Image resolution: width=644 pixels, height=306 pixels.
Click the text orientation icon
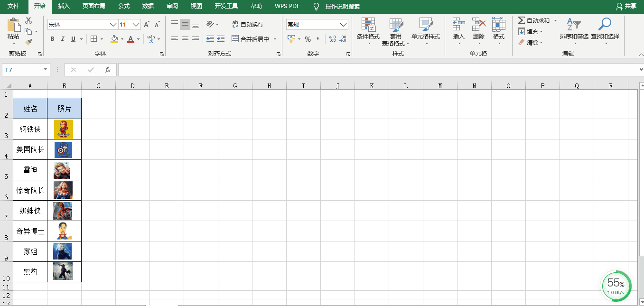210,24
